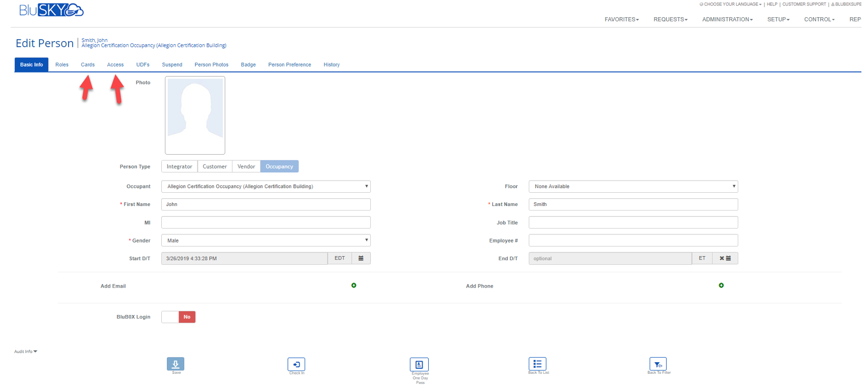Expand the Audit Info section
868x388 pixels.
tap(25, 351)
